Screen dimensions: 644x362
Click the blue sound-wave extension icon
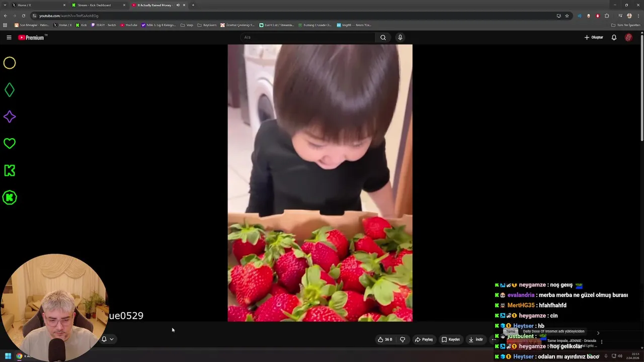(x=579, y=16)
